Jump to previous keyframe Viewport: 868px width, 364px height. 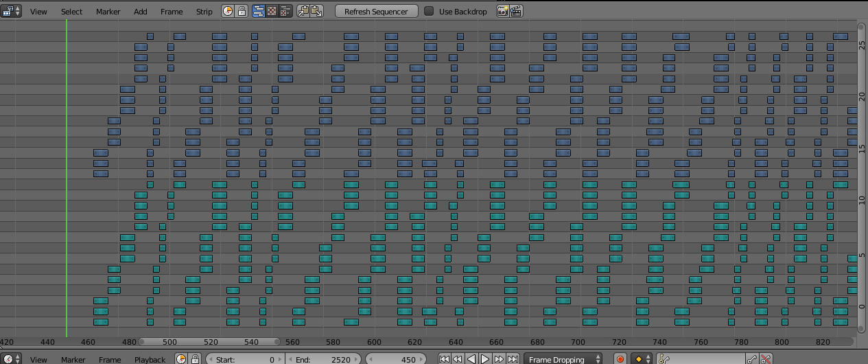(458, 359)
